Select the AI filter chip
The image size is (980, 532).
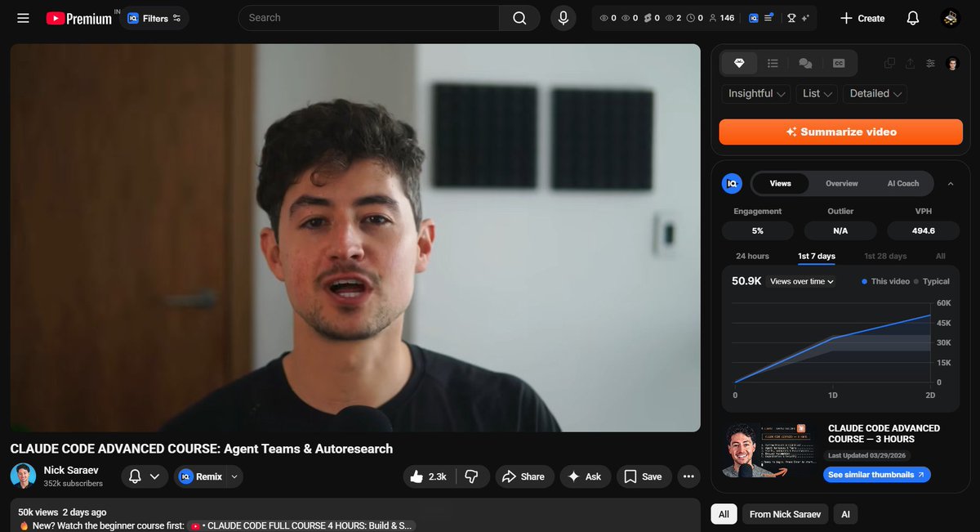(x=845, y=514)
